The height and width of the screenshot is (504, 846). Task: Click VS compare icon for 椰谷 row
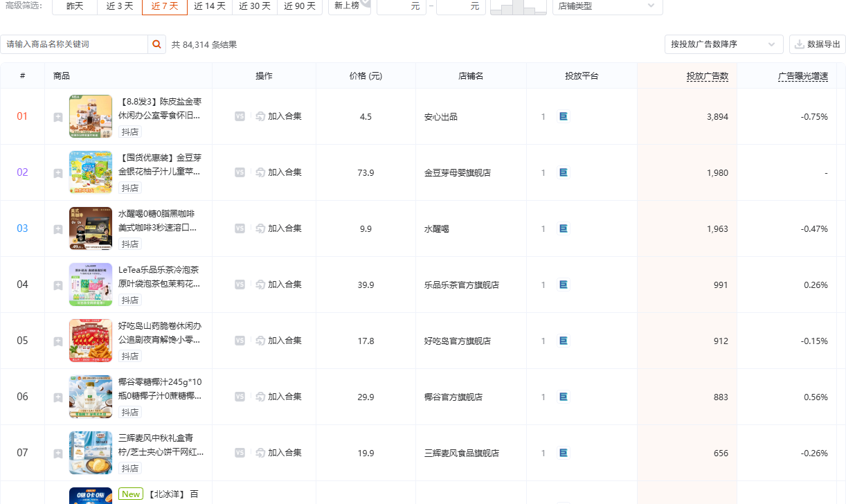click(x=240, y=397)
